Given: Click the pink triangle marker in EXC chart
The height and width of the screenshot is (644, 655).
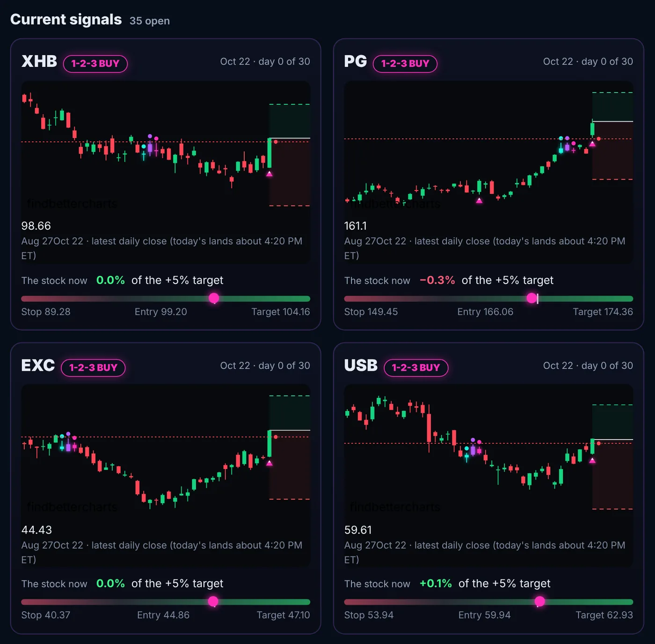Looking at the screenshot, I should 269,463.
